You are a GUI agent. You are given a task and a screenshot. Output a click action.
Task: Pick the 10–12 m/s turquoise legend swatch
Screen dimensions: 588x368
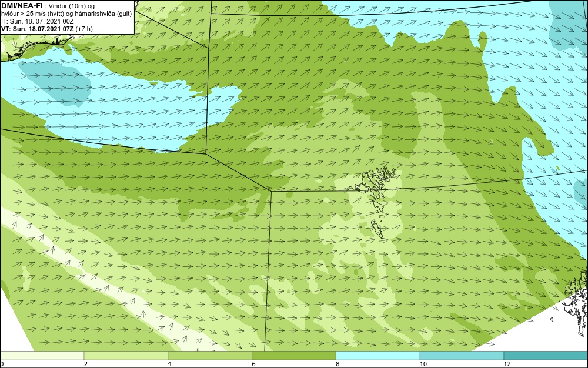[462, 355]
